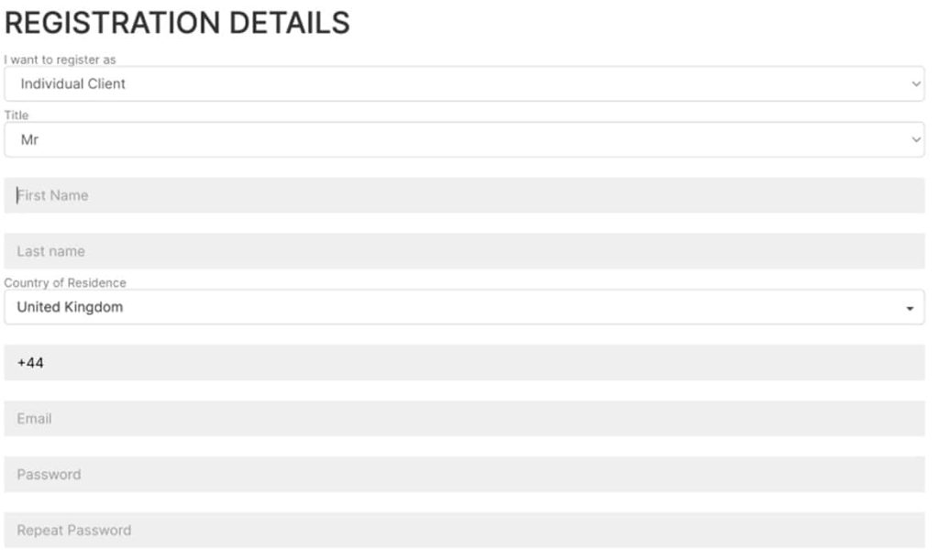Click the chevron arrow on the Title dropdown
The width and height of the screenshot is (939, 560).
915,140
